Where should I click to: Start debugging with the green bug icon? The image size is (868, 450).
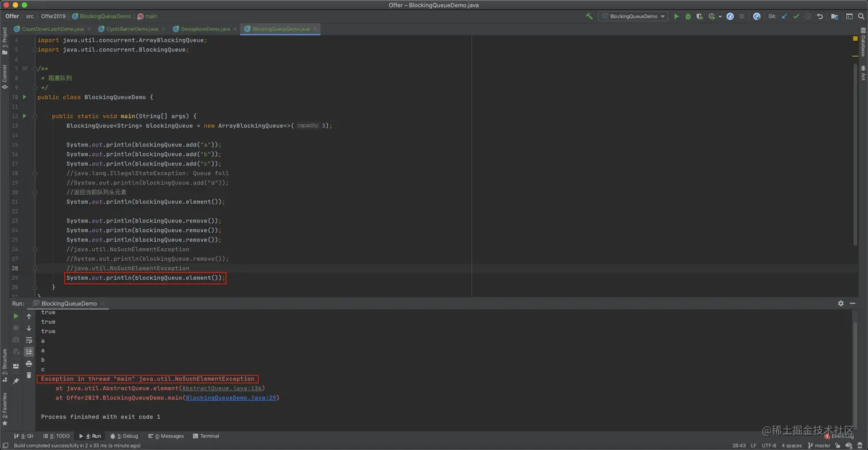click(x=688, y=17)
